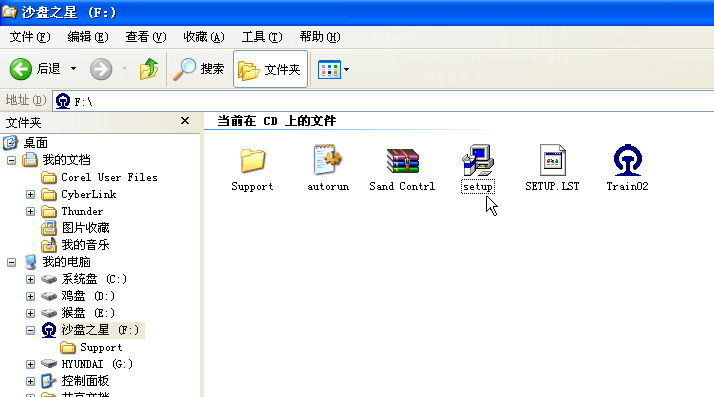Screen dimensions: 714x397
Task: Toggle the 文件夹 folders pane button
Action: 270,69
